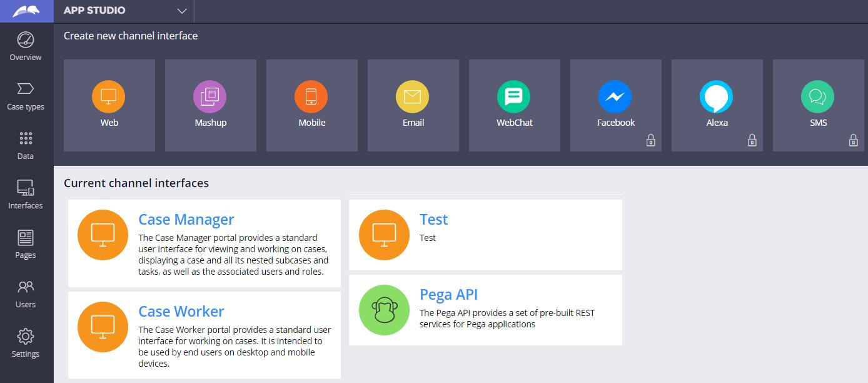
Task: Click the Case Worker description text
Action: coord(235,347)
